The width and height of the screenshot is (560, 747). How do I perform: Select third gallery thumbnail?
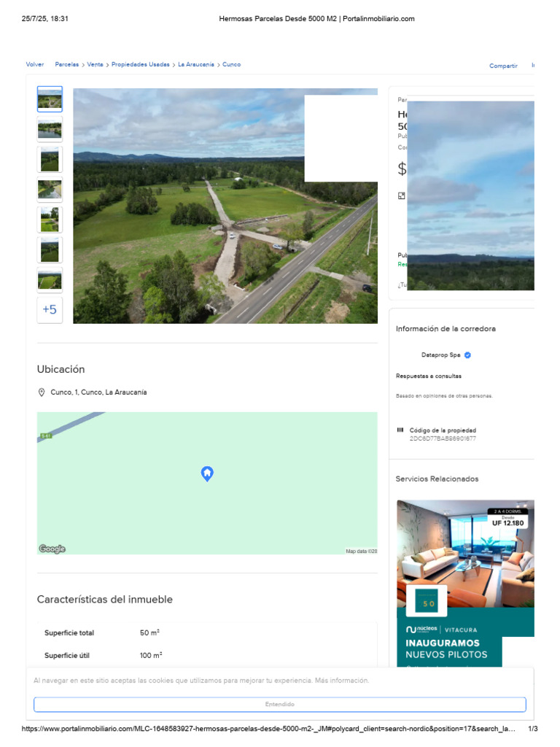(50, 159)
